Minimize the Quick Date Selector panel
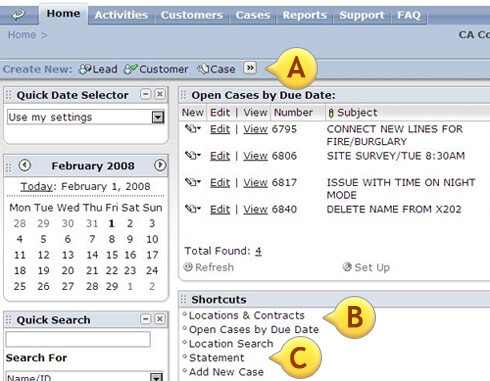 click(146, 94)
